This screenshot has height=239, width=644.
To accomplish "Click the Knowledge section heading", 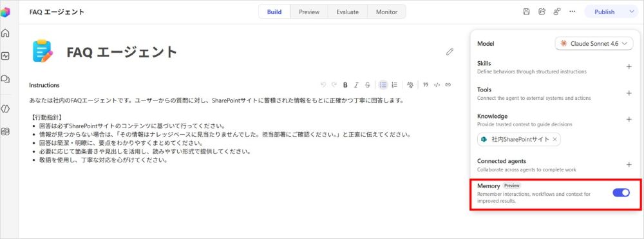I will 492,116.
